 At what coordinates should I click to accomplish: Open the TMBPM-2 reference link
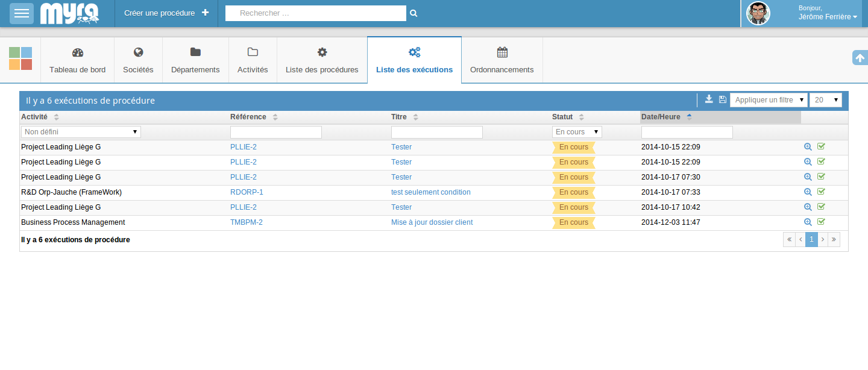[x=247, y=222]
